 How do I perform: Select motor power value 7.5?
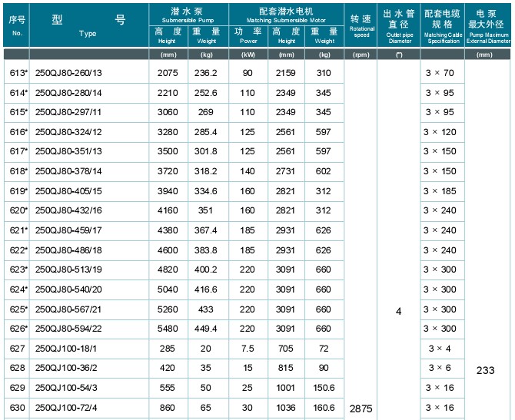pyautogui.click(x=248, y=348)
